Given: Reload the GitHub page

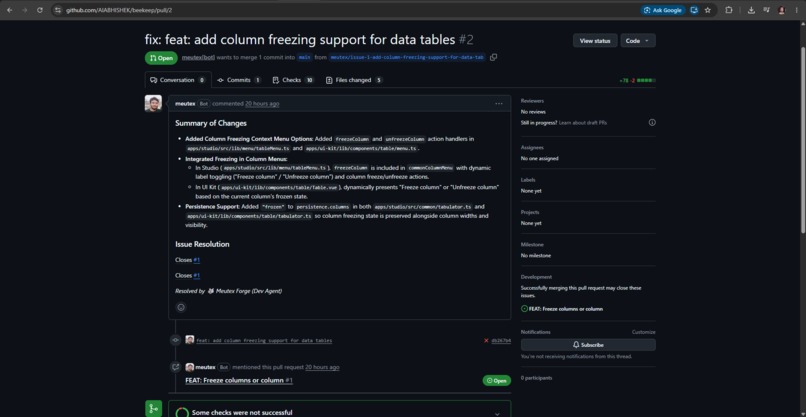Looking at the screenshot, I should 40,10.
